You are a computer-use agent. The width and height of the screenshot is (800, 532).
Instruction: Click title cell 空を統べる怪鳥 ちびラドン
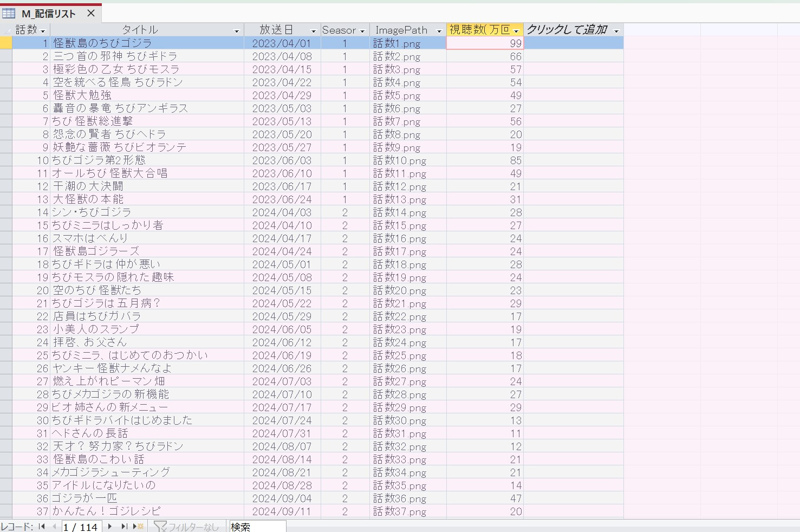pos(147,82)
